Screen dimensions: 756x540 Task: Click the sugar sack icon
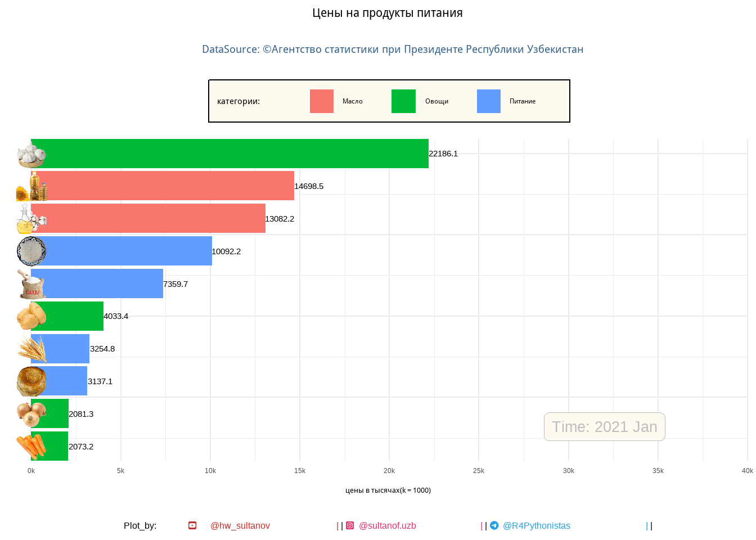click(x=31, y=284)
